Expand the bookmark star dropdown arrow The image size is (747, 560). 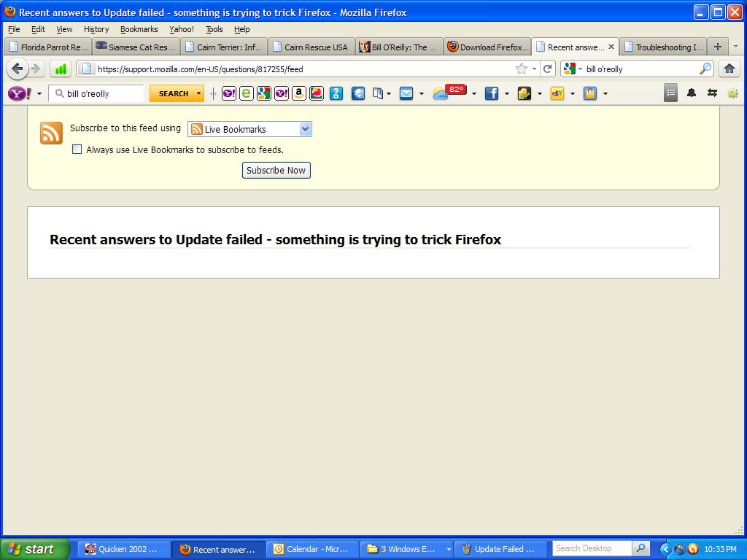tap(534, 69)
